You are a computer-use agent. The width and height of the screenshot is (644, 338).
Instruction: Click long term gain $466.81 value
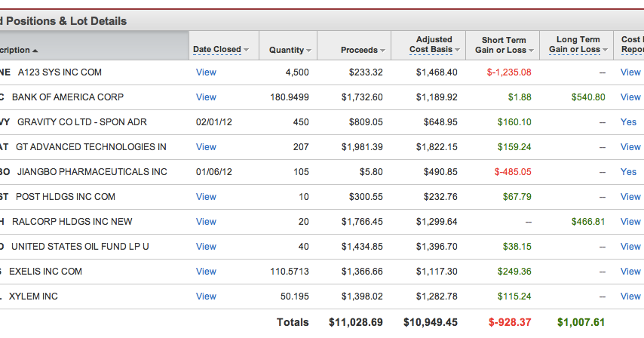[588, 222]
